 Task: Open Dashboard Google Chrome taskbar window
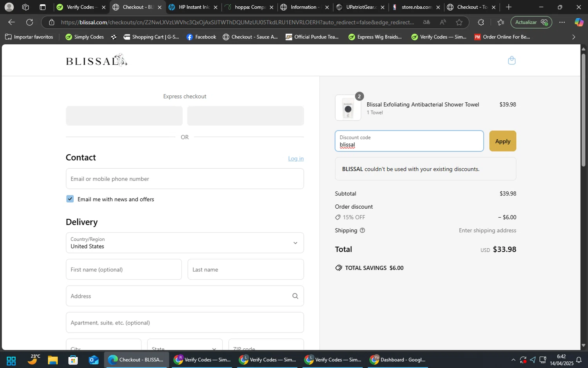(x=398, y=360)
